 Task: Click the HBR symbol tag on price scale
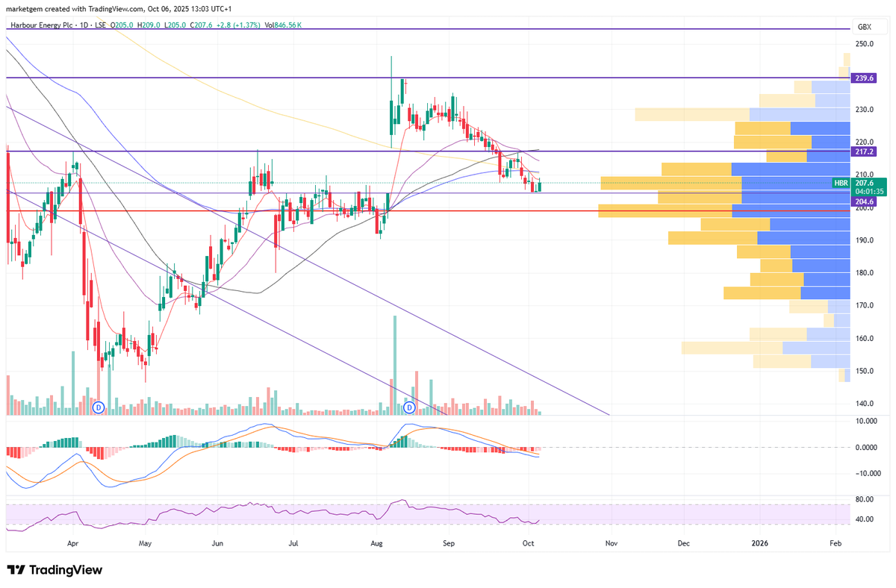click(x=841, y=182)
